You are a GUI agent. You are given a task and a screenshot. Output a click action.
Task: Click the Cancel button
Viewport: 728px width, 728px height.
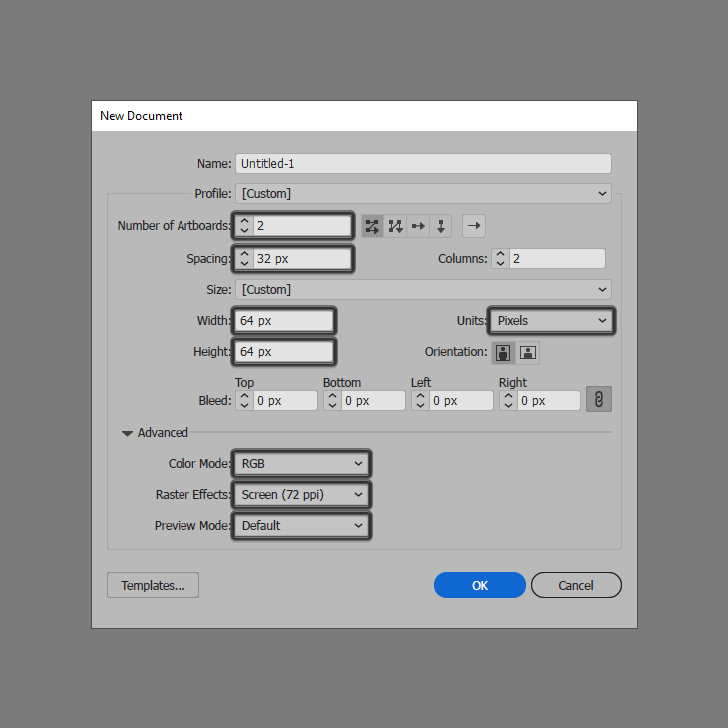(576, 585)
